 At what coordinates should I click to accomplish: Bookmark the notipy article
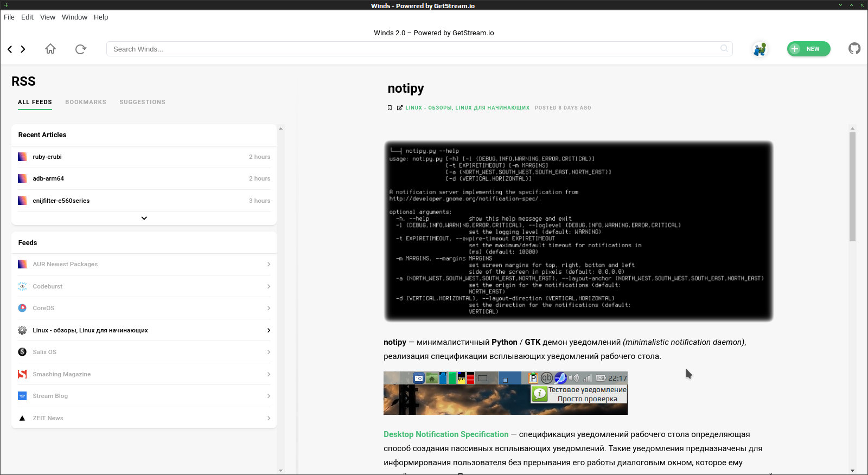point(390,108)
